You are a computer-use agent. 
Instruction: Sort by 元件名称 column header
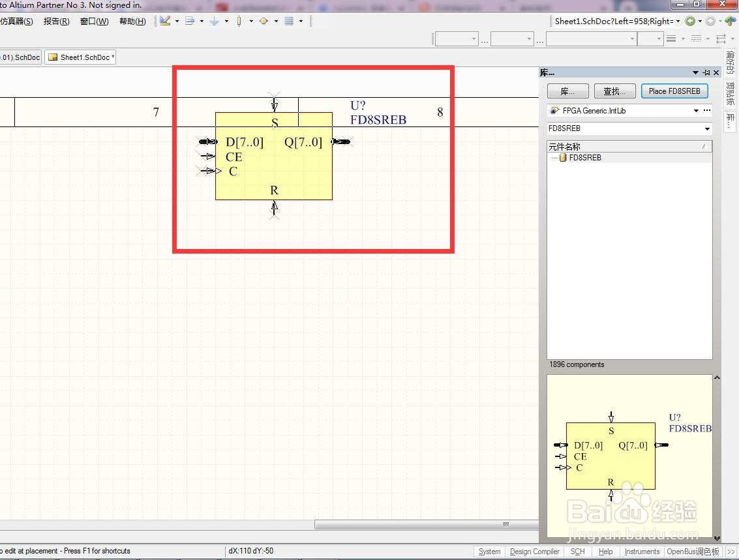(x=629, y=147)
